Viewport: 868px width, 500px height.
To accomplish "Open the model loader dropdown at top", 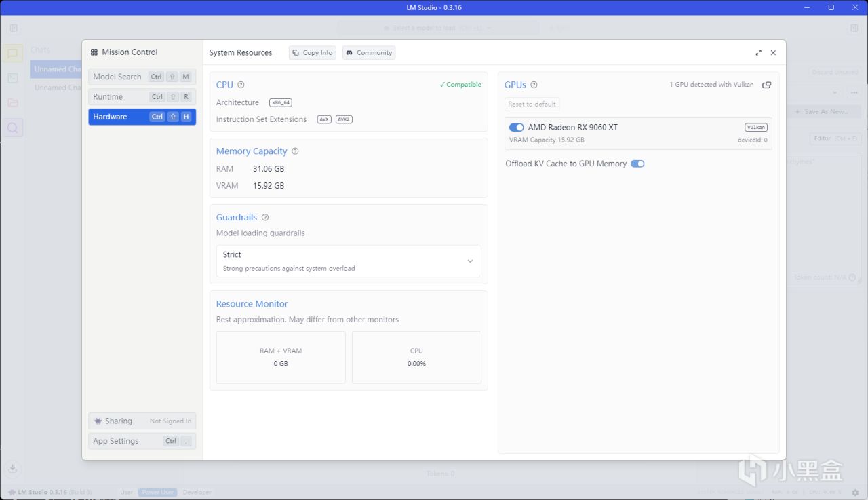I will [x=439, y=28].
